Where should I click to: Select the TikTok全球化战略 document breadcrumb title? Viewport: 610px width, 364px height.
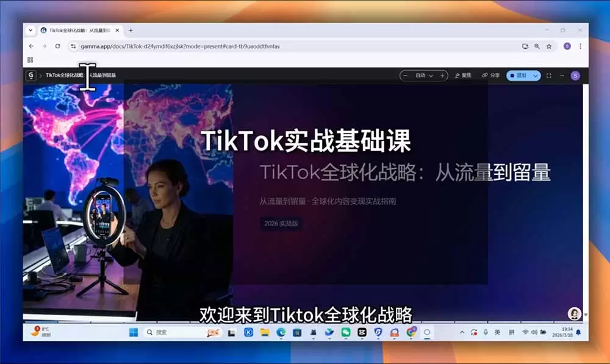click(81, 75)
